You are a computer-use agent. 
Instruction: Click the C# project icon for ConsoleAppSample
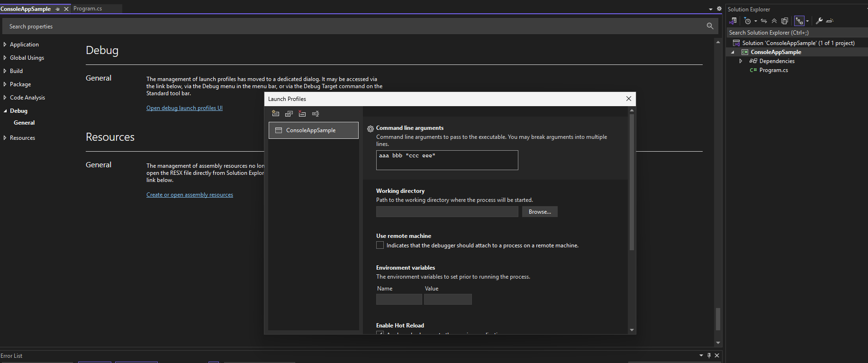point(745,52)
